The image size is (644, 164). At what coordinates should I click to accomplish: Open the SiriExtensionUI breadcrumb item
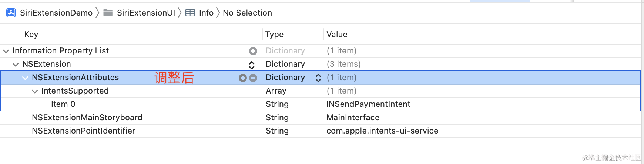[x=146, y=13]
